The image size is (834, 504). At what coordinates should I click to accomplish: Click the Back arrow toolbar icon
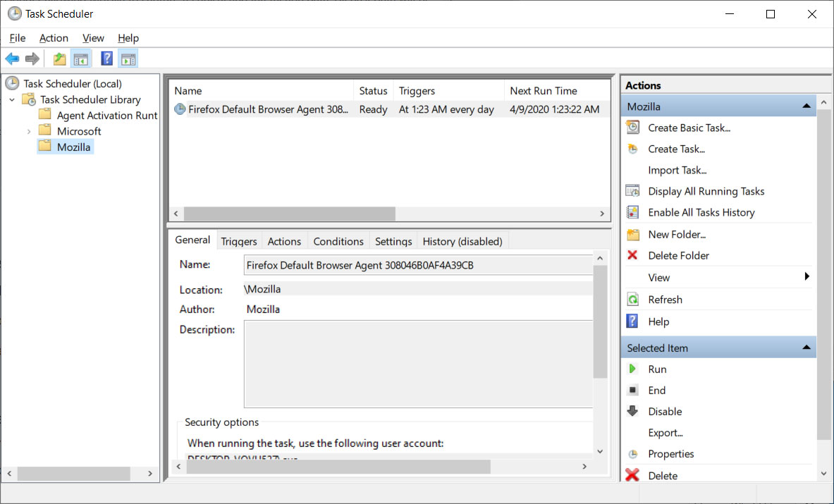click(x=12, y=59)
